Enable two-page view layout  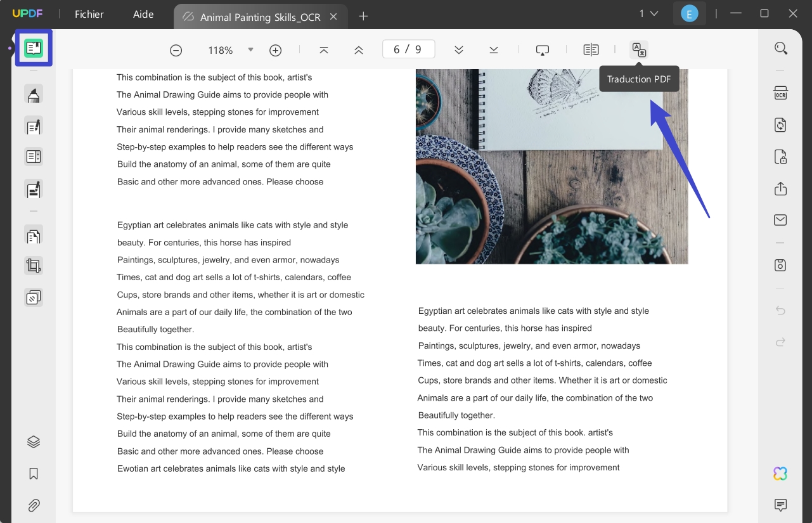coord(591,49)
